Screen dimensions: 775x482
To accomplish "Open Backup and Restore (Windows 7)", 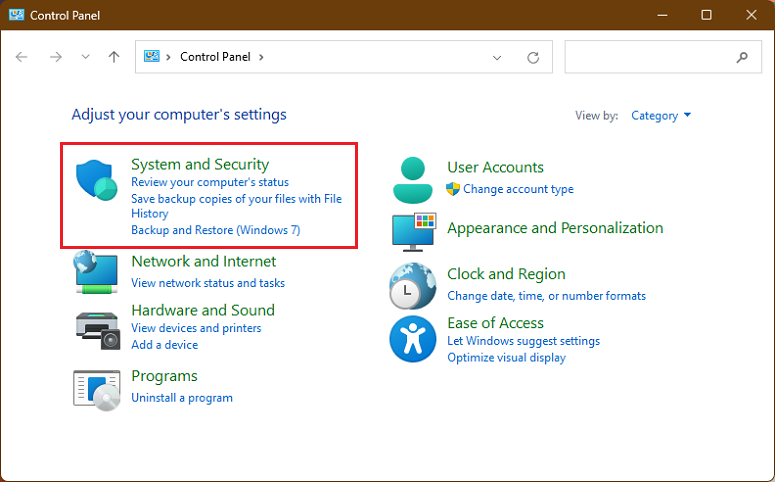I will (x=215, y=230).
